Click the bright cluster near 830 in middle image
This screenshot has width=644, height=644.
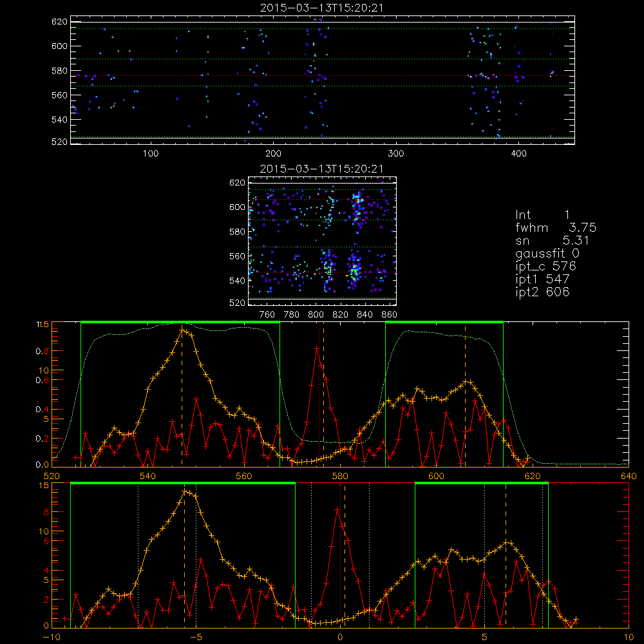pos(354,270)
